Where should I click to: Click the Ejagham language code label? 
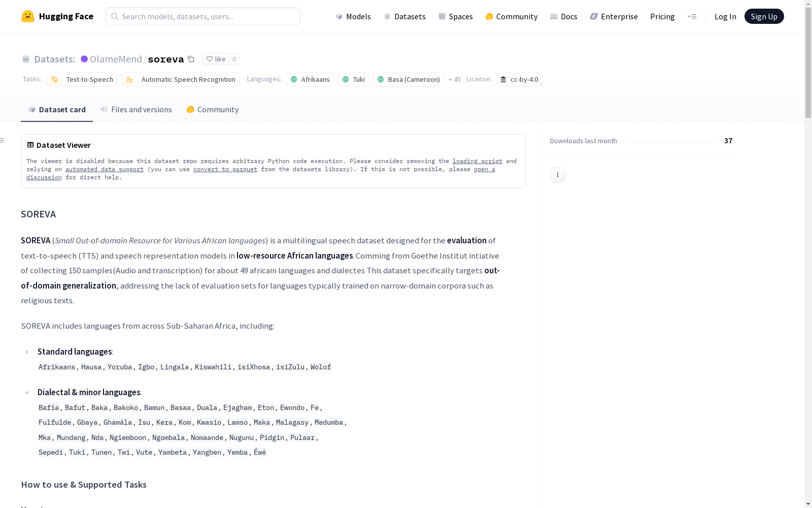(x=238, y=407)
